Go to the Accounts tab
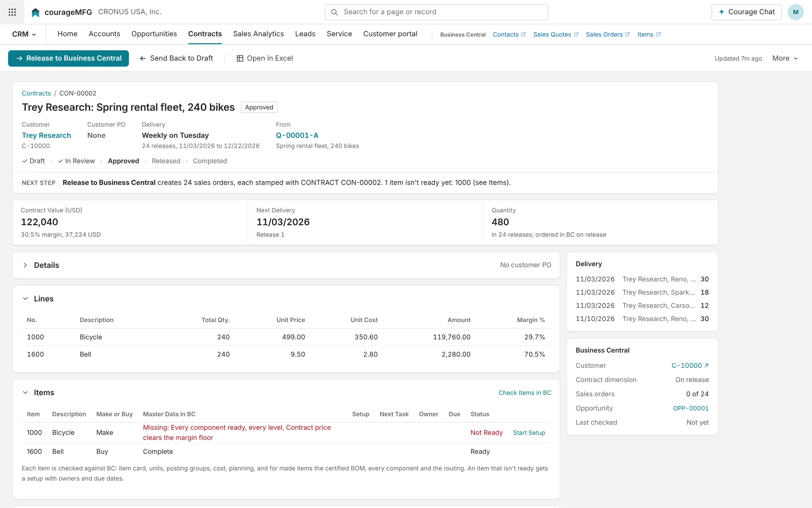Screen dimensions: 812x508 click(x=104, y=34)
